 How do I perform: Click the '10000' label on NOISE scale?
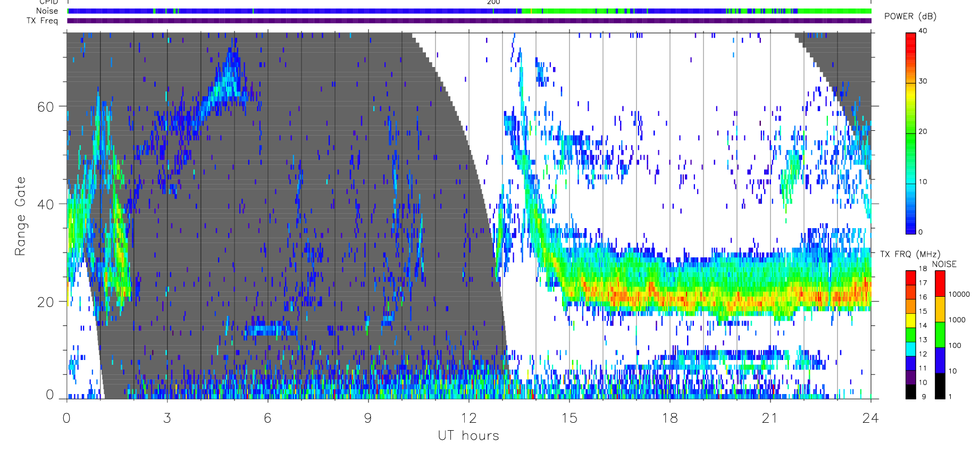pos(959,294)
